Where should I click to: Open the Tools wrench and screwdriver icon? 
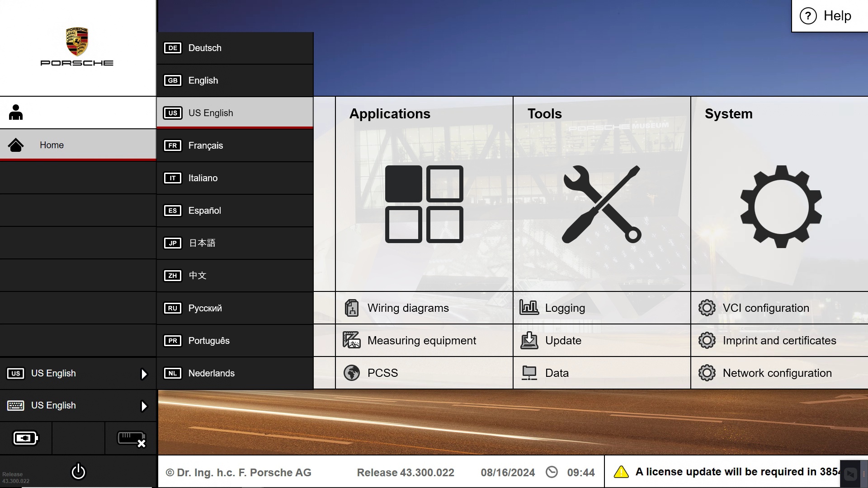(x=602, y=204)
